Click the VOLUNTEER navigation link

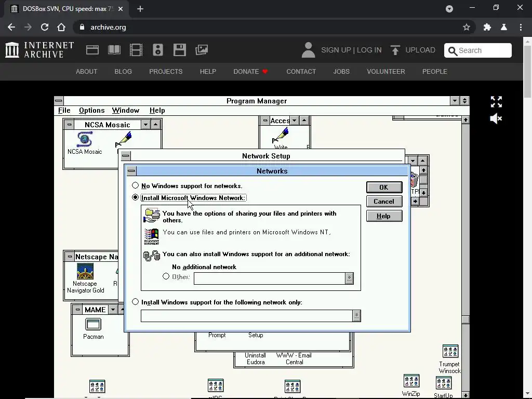386,72
